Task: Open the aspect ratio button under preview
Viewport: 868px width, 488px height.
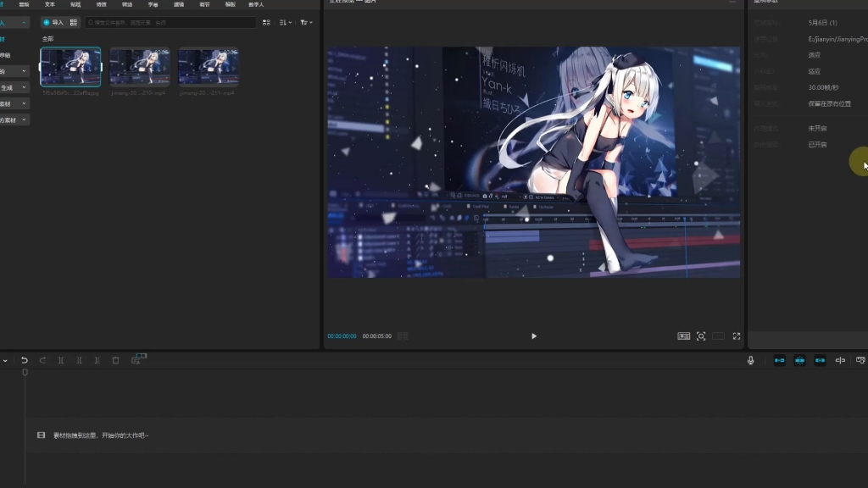Action: [x=718, y=335]
